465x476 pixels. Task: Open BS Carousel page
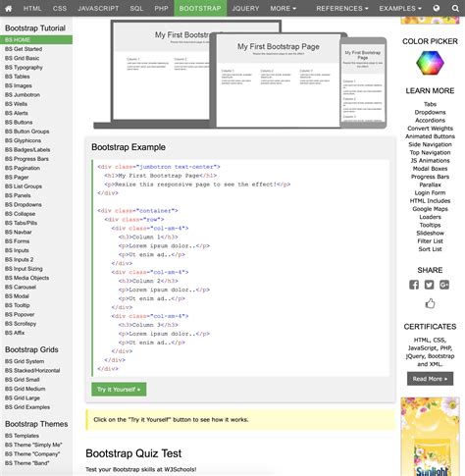pos(21,288)
